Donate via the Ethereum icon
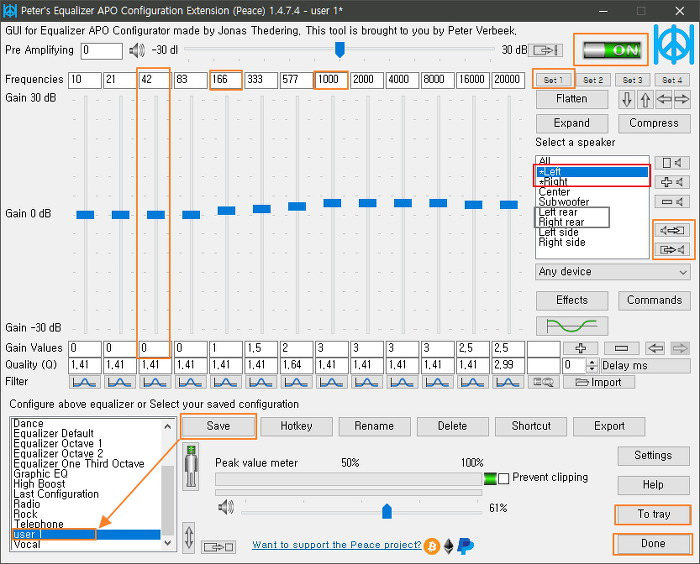 [x=449, y=546]
